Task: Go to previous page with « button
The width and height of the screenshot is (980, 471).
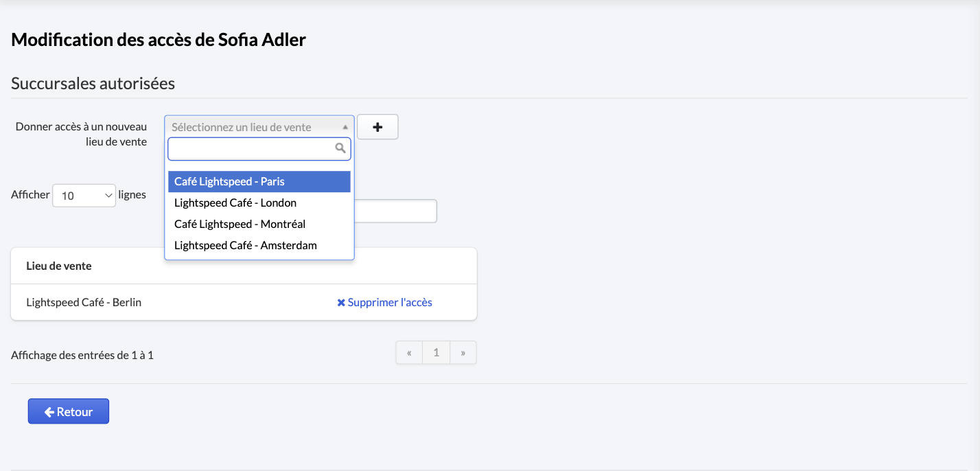Action: click(409, 353)
